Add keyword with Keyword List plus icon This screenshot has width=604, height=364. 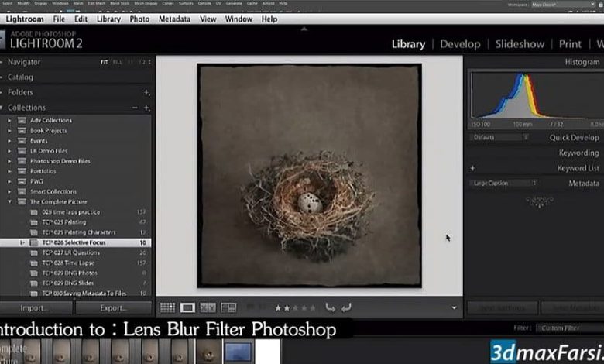pyautogui.click(x=472, y=168)
